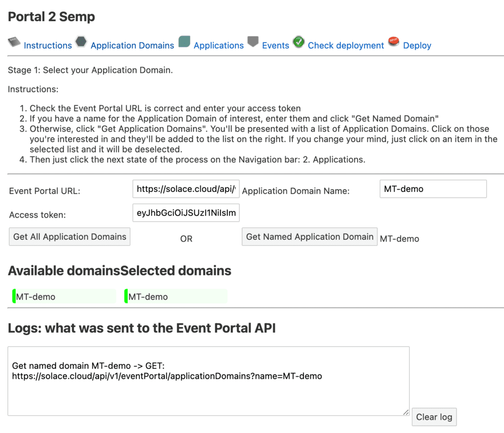Click the red Deploy button icon
Image resolution: width=504 pixels, height=433 pixels.
[x=393, y=42]
